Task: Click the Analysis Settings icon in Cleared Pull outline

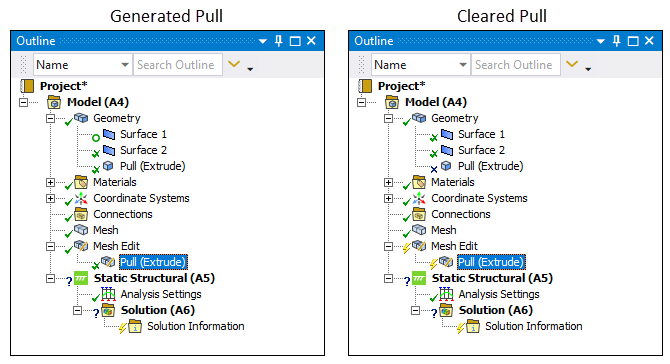Action: (x=446, y=294)
